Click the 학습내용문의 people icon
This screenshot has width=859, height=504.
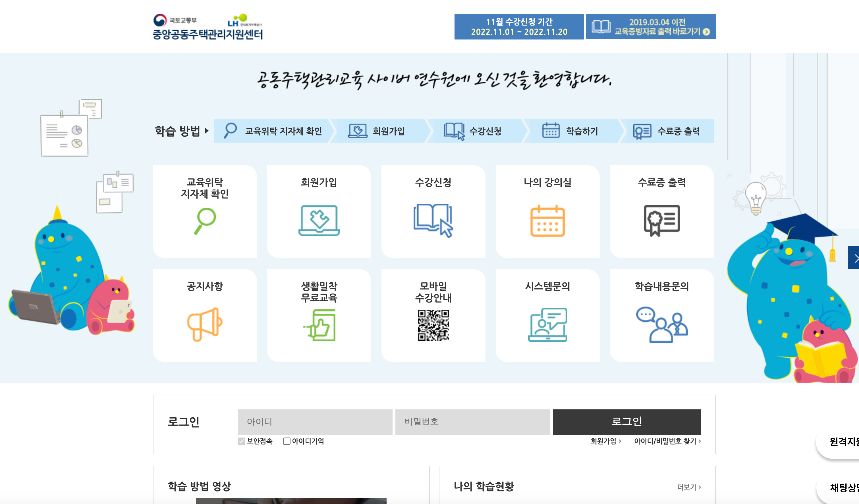[x=662, y=324]
